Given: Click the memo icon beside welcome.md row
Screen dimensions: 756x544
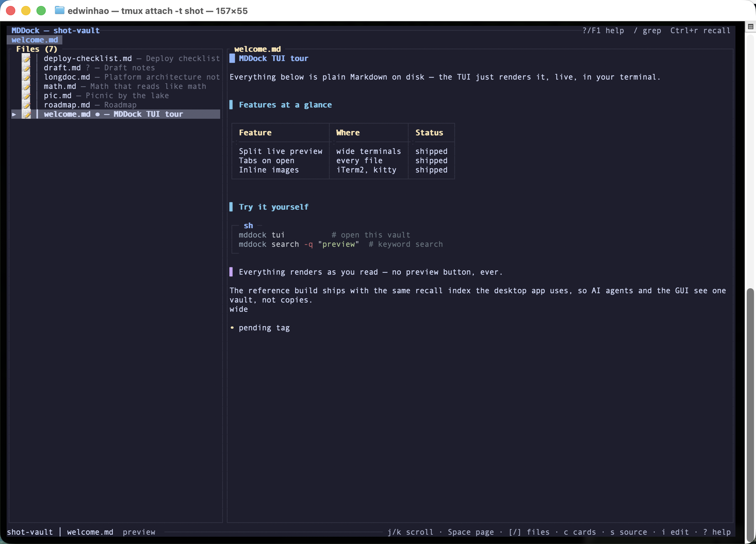Looking at the screenshot, I should pos(26,114).
